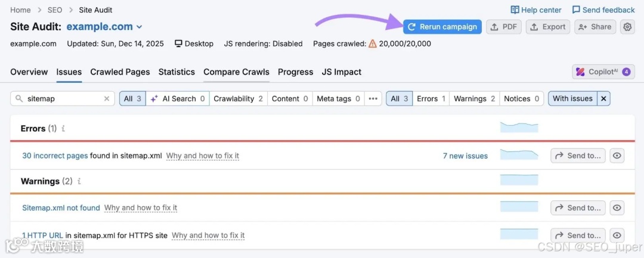
Task: Select the All 3 category filter
Action: click(132, 98)
